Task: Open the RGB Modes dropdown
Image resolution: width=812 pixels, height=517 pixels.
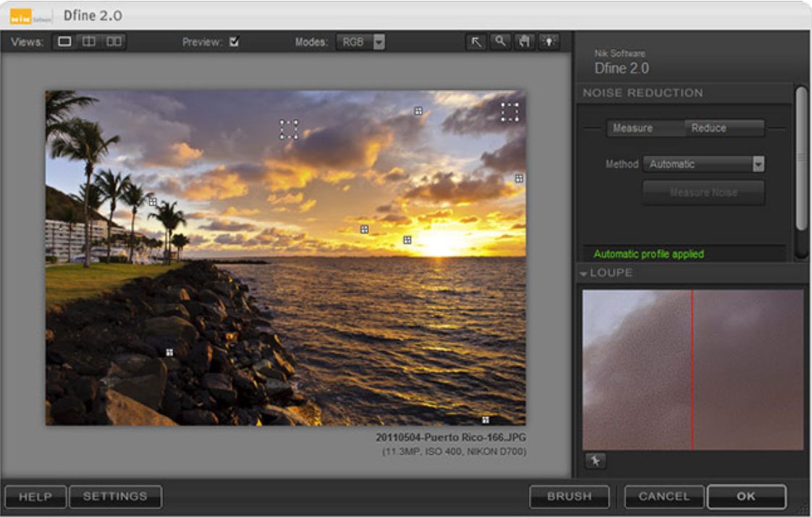Action: (360, 42)
